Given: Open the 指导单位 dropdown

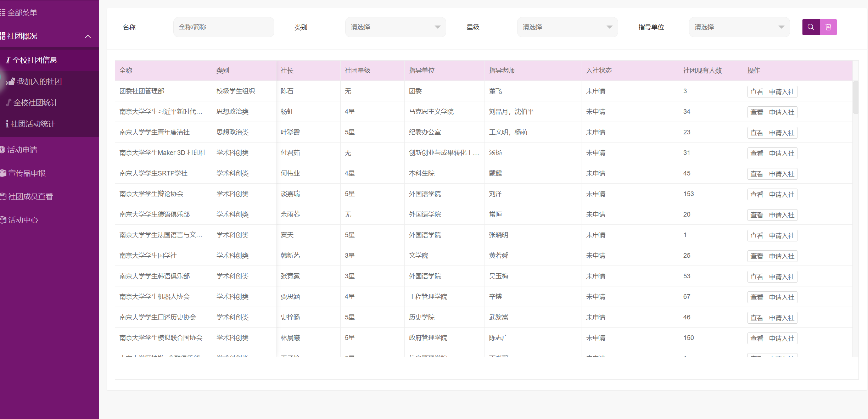Looking at the screenshot, I should coord(739,27).
